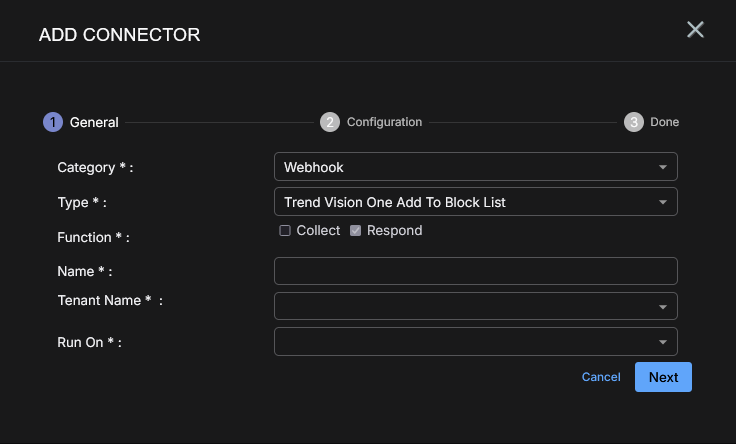Click the Type field's caret arrow
Screen dimensions: 736x444
click(x=662, y=202)
